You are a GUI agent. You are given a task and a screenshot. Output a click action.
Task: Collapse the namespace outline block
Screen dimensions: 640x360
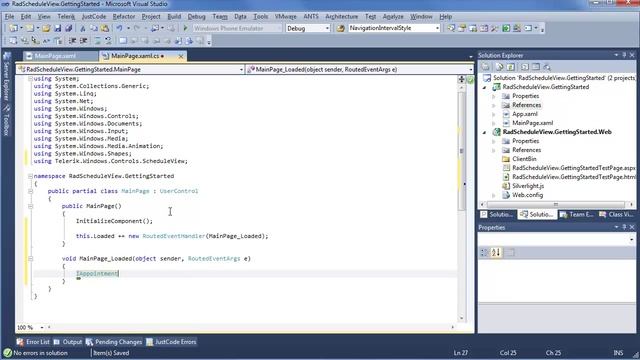coord(30,176)
